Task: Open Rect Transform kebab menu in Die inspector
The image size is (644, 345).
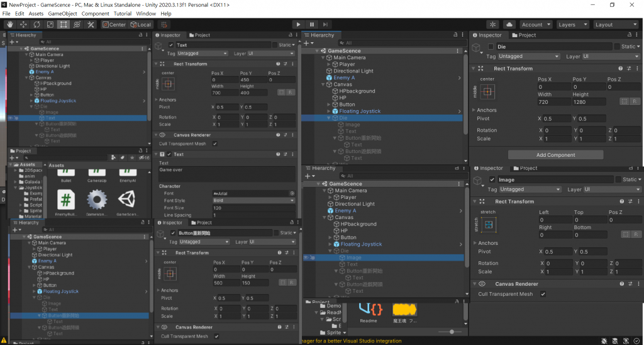Action: point(636,69)
